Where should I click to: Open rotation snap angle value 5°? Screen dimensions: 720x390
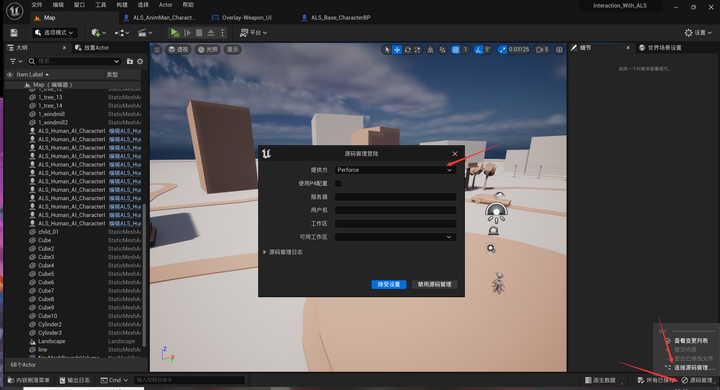[x=488, y=50]
